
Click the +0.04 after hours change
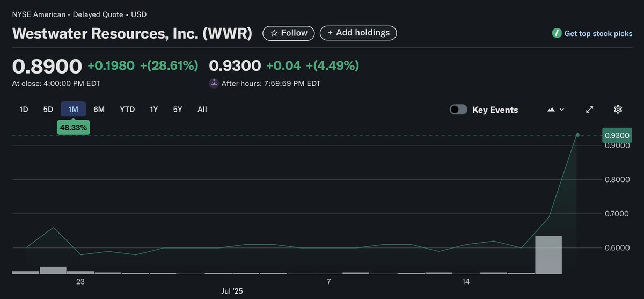[284, 66]
